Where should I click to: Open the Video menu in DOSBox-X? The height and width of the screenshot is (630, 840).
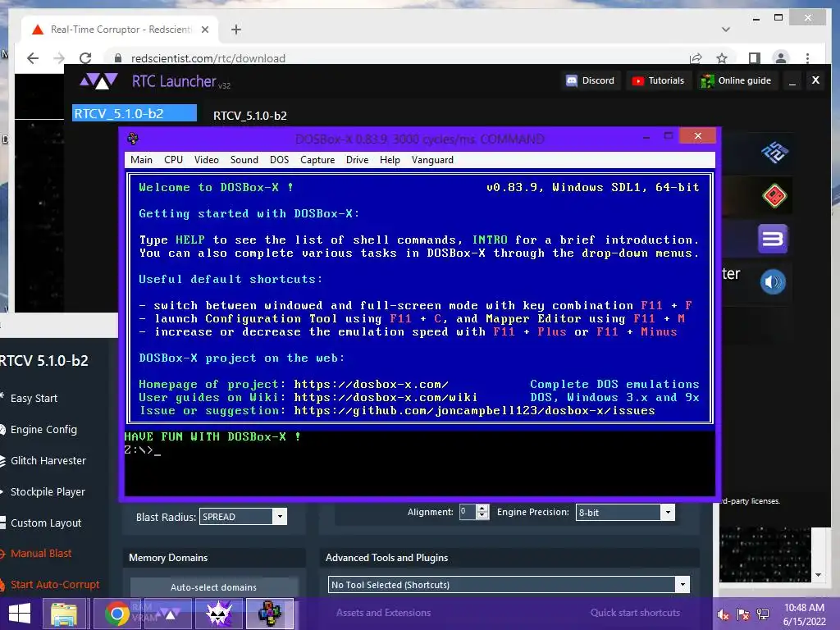tap(206, 160)
